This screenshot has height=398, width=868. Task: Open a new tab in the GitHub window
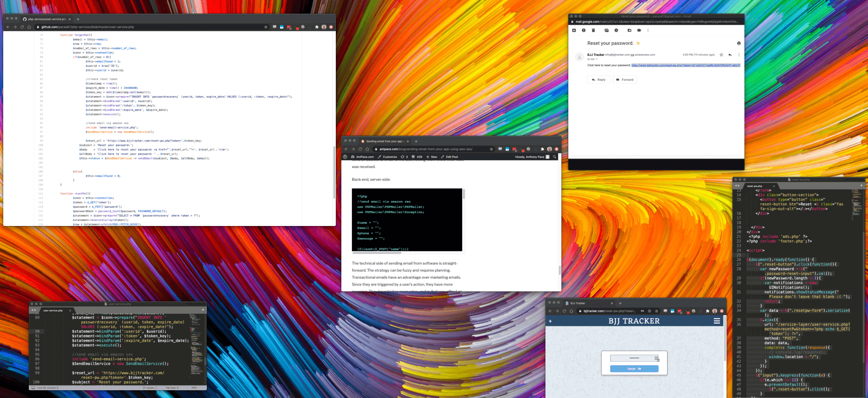pos(78,19)
